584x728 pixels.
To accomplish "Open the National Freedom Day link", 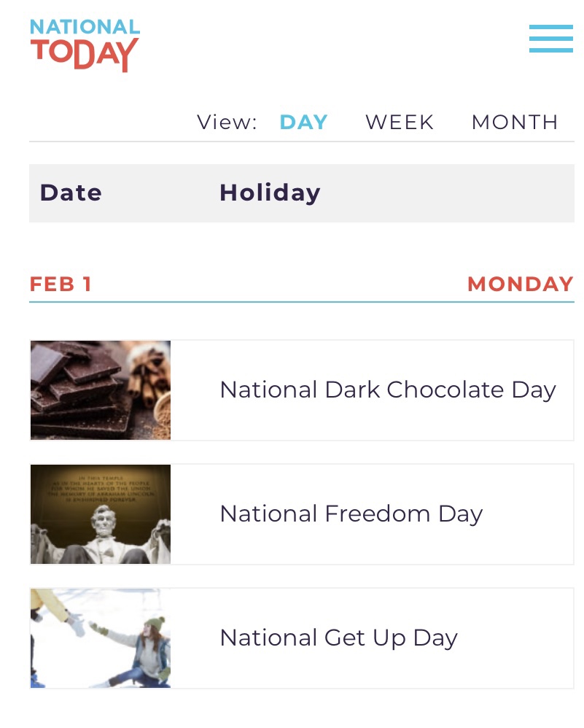I will coord(351,514).
